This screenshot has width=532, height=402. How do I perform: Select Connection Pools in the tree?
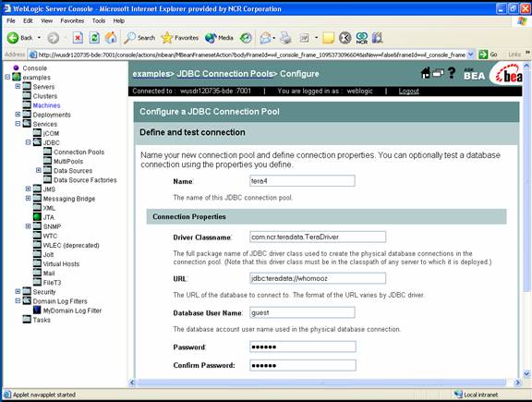79,152
